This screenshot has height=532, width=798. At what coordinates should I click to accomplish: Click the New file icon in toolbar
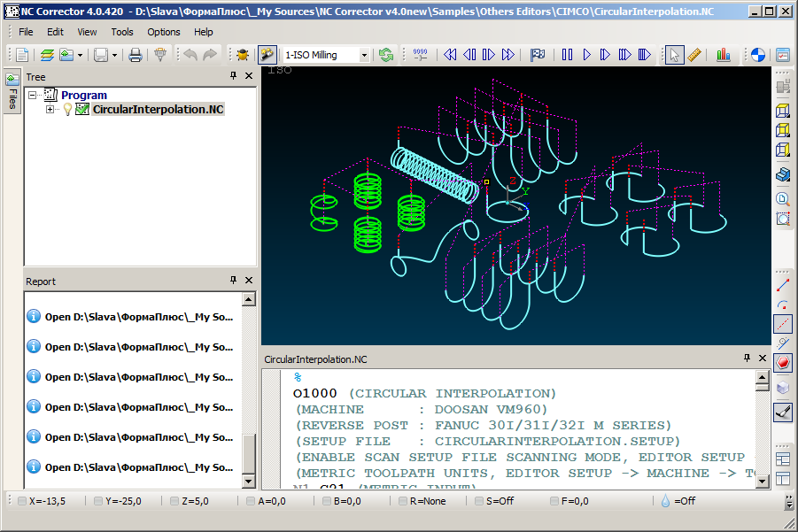pyautogui.click(x=23, y=55)
